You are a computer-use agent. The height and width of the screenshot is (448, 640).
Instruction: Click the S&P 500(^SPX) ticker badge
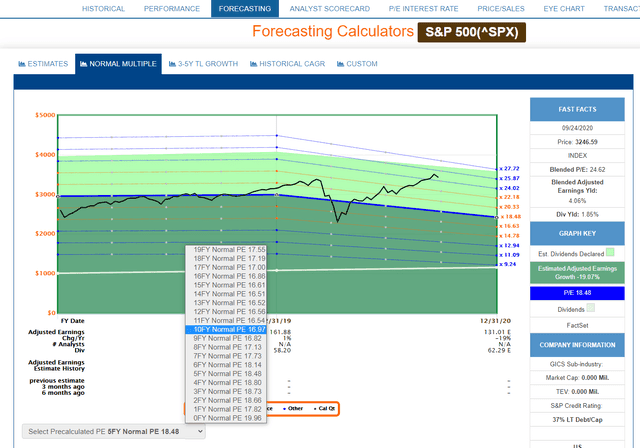tap(472, 32)
